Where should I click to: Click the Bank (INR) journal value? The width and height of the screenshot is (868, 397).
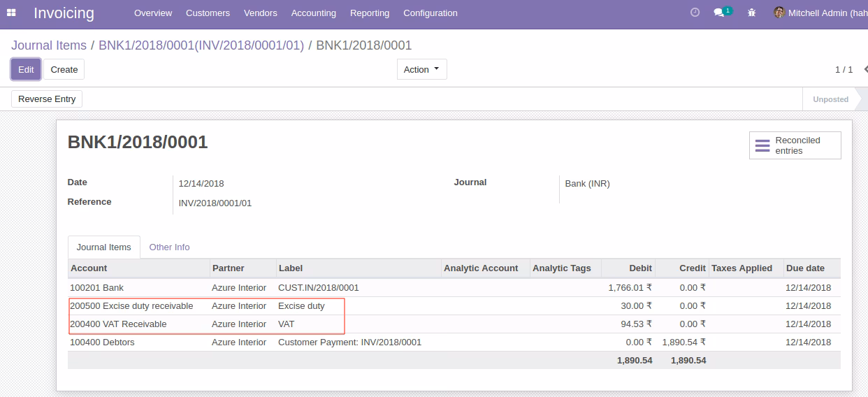pyautogui.click(x=587, y=184)
